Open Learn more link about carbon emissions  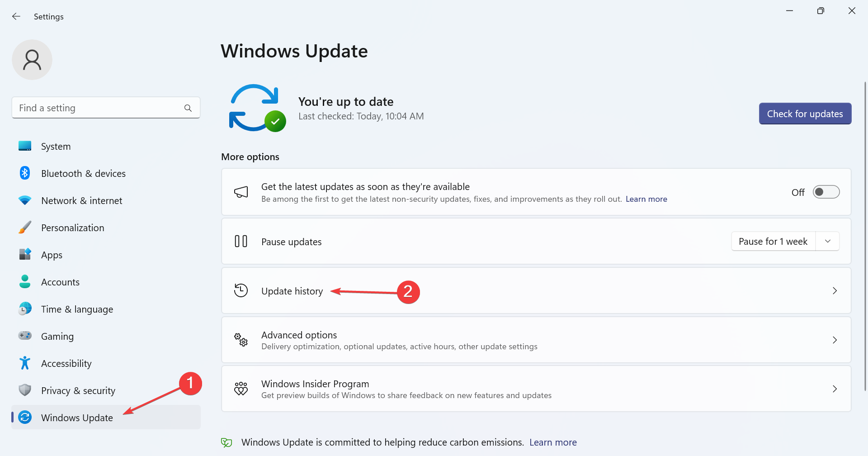click(x=553, y=442)
